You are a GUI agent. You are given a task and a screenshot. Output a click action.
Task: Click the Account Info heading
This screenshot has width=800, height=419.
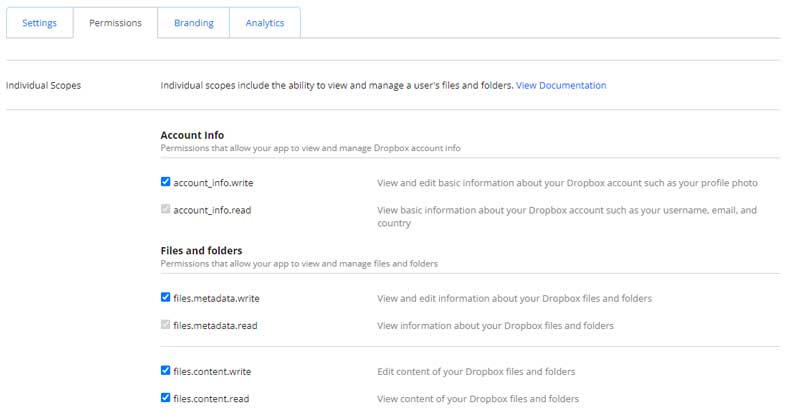point(192,135)
